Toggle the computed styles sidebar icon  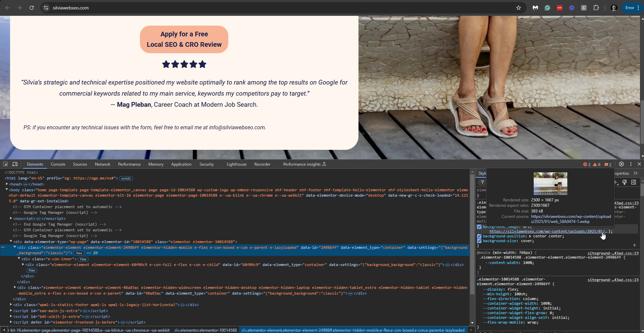(x=634, y=182)
